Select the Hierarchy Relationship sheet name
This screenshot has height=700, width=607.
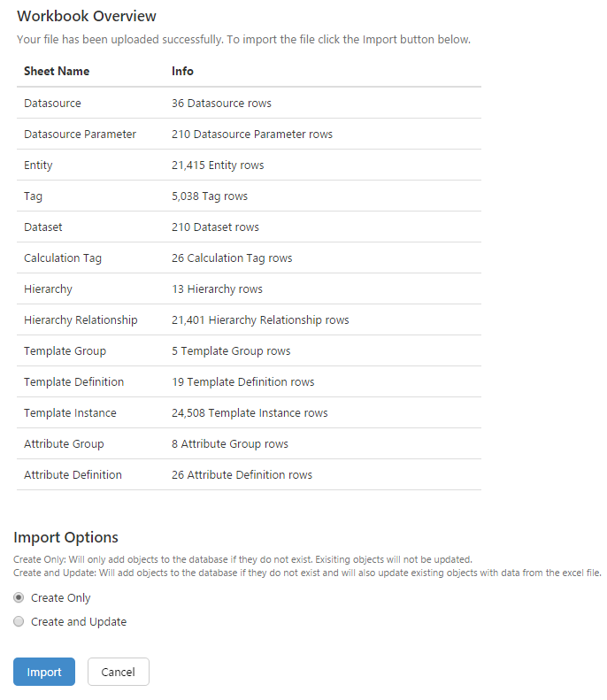[81, 320]
